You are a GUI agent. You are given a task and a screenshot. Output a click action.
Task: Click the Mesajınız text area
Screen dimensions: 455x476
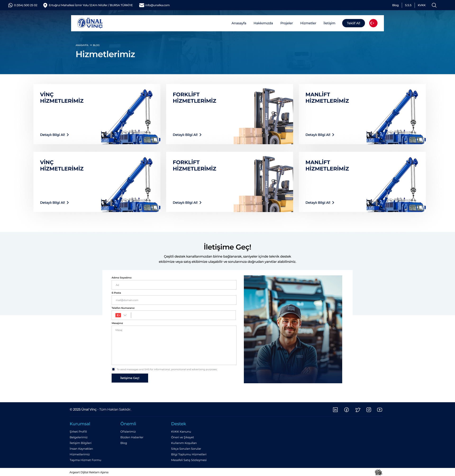tap(174, 345)
